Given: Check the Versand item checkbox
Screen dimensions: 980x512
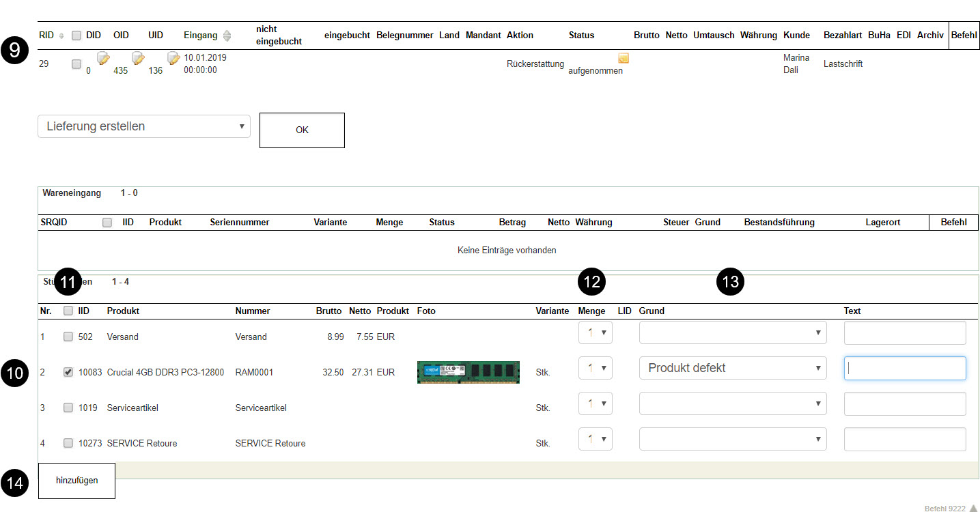Looking at the screenshot, I should (68, 337).
